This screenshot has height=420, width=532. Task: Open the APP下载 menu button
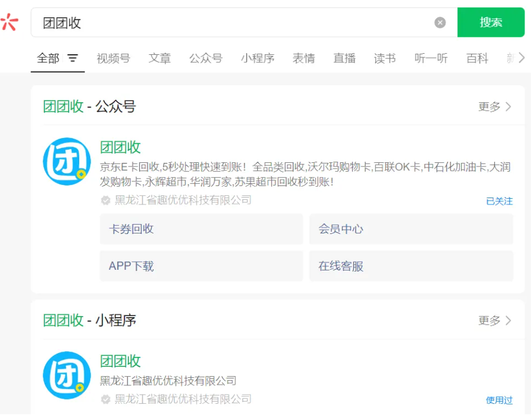pos(201,266)
